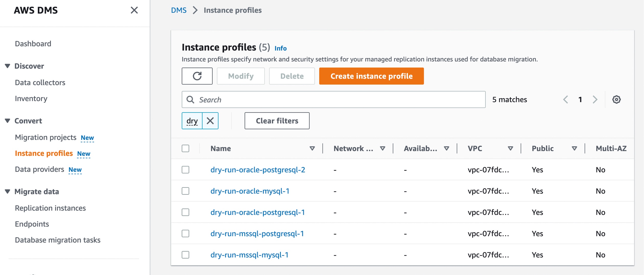Click Clear filters button
The height and width of the screenshot is (275, 644).
[277, 121]
